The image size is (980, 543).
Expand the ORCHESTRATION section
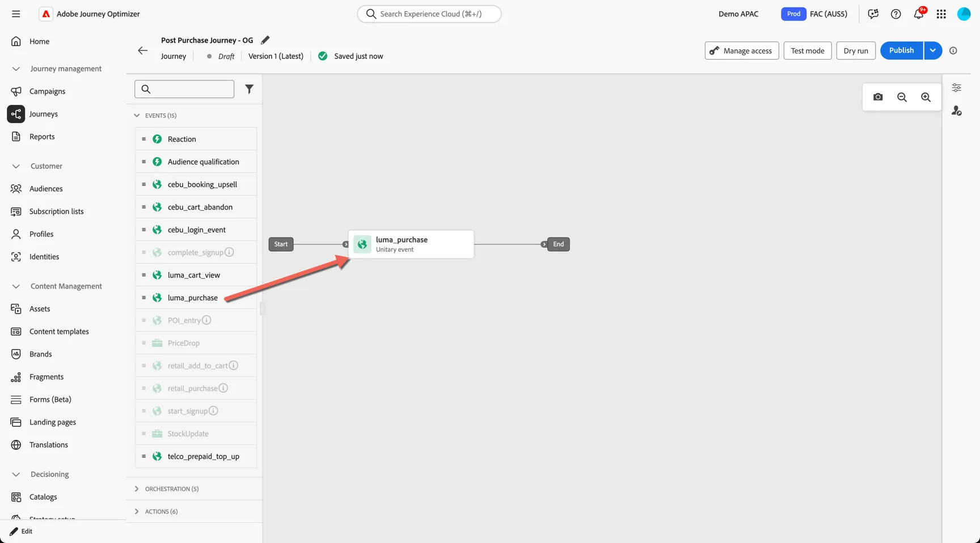137,489
